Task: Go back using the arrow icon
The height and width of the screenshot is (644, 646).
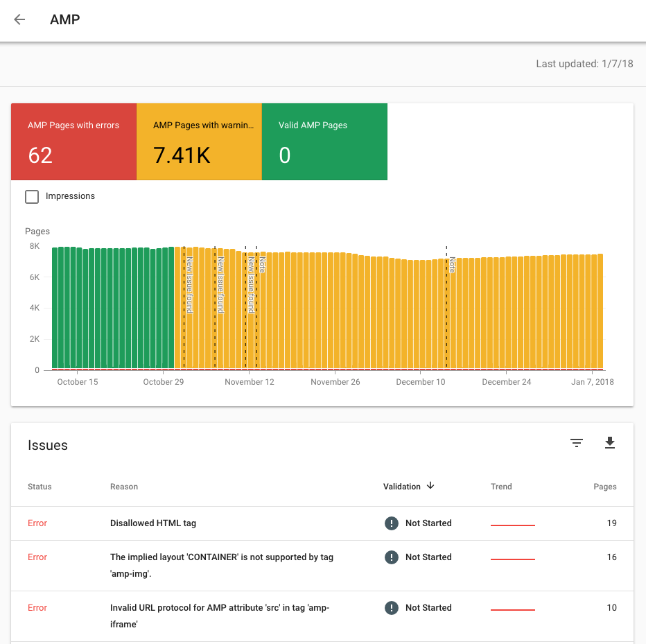Action: point(19,19)
